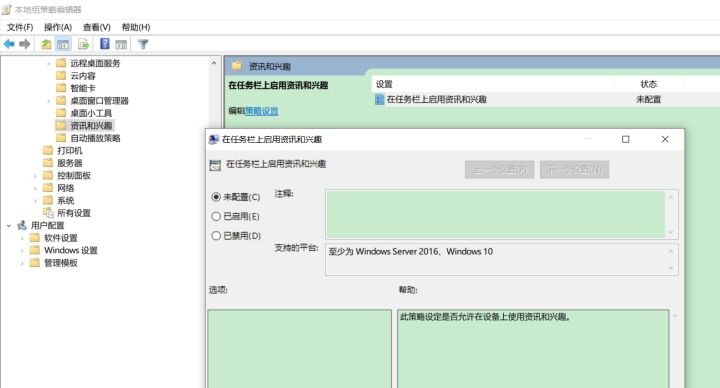Click the 云内容 folder icon
Viewport: 720px width, 388px height.
(x=61, y=75)
